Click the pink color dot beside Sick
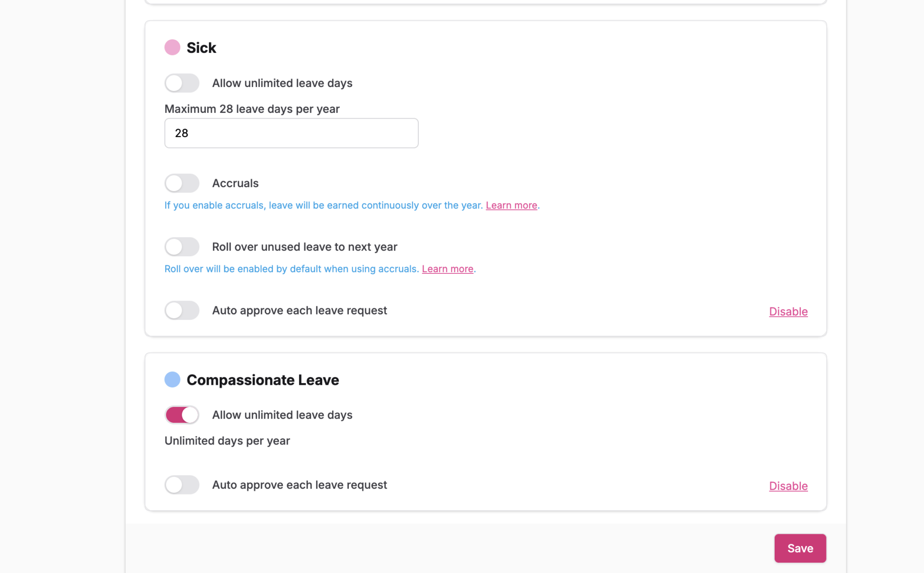The image size is (924, 573). tap(172, 47)
